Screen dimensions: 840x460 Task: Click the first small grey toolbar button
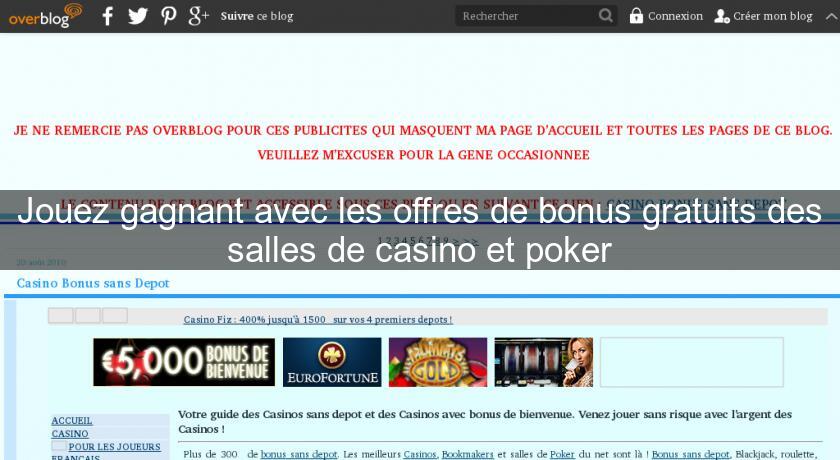61,315
